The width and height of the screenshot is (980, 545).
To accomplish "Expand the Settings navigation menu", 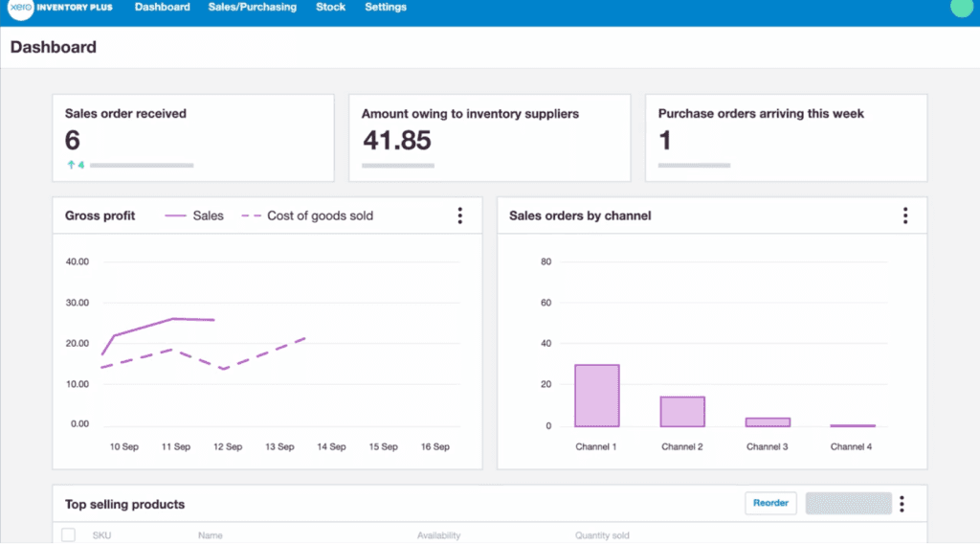I will coord(386,8).
